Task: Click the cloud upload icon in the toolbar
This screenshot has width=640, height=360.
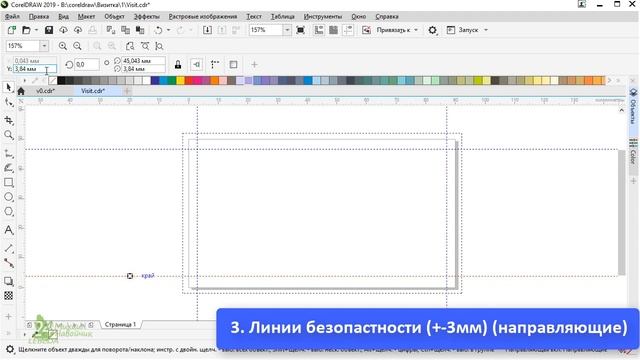Action: (x=78, y=30)
